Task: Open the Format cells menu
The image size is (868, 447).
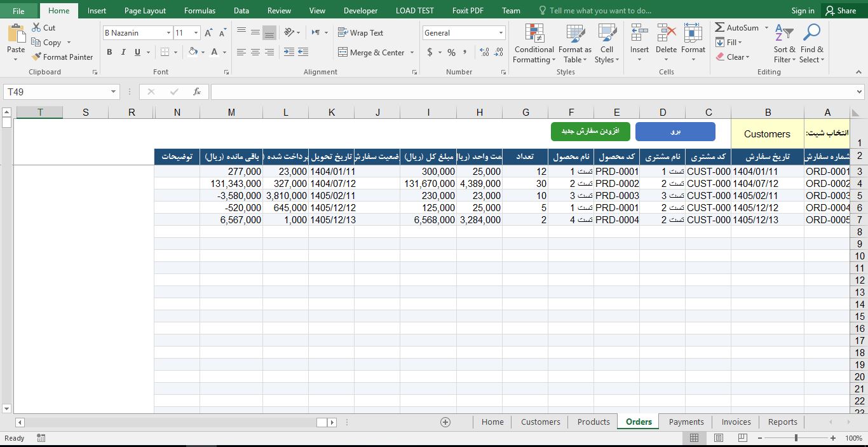Action: 693,43
